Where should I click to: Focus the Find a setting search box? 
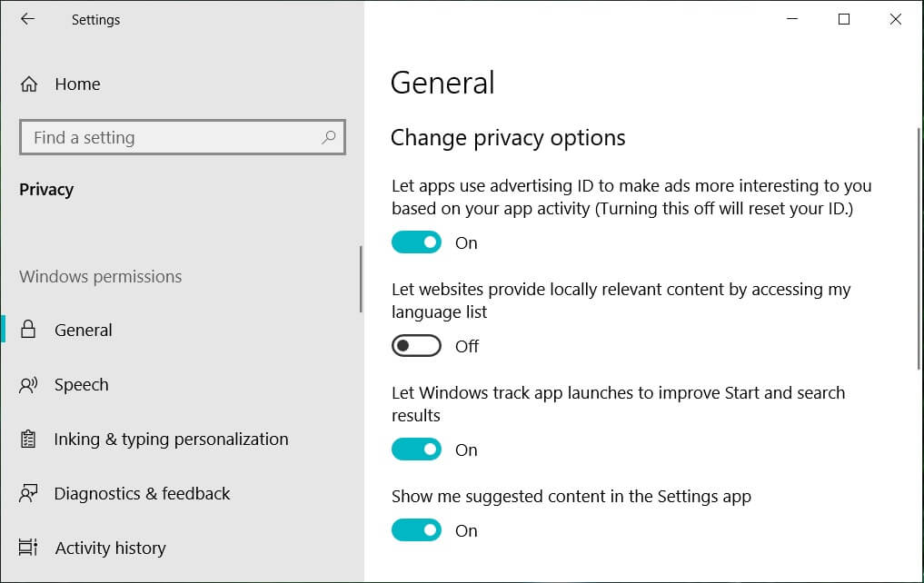173,138
